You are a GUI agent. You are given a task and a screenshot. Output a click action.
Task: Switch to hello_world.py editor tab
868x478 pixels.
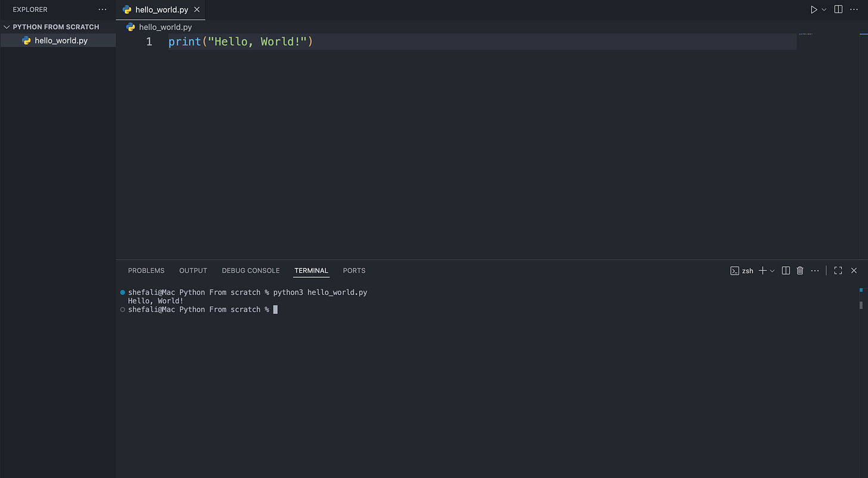pos(162,10)
